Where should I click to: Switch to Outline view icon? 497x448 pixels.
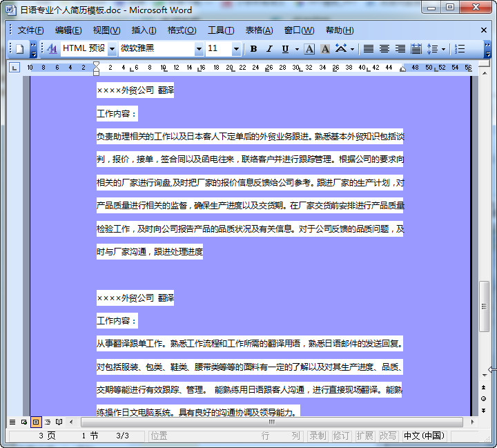[48, 422]
